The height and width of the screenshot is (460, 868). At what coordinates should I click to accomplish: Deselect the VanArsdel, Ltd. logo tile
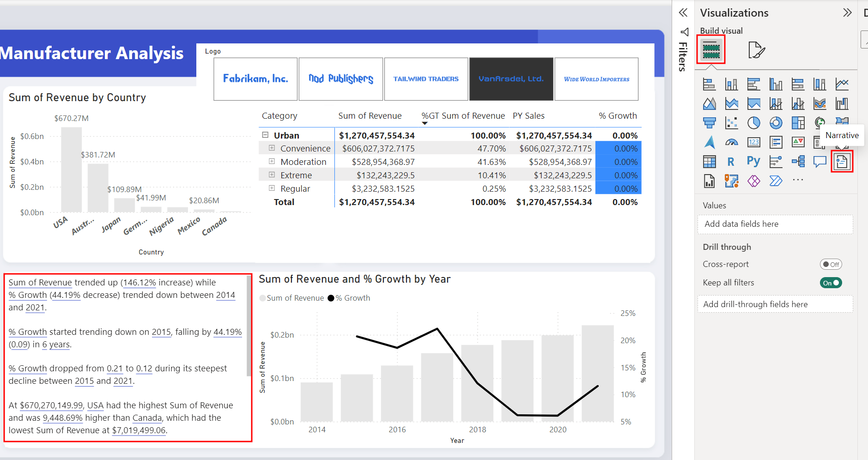(x=511, y=79)
